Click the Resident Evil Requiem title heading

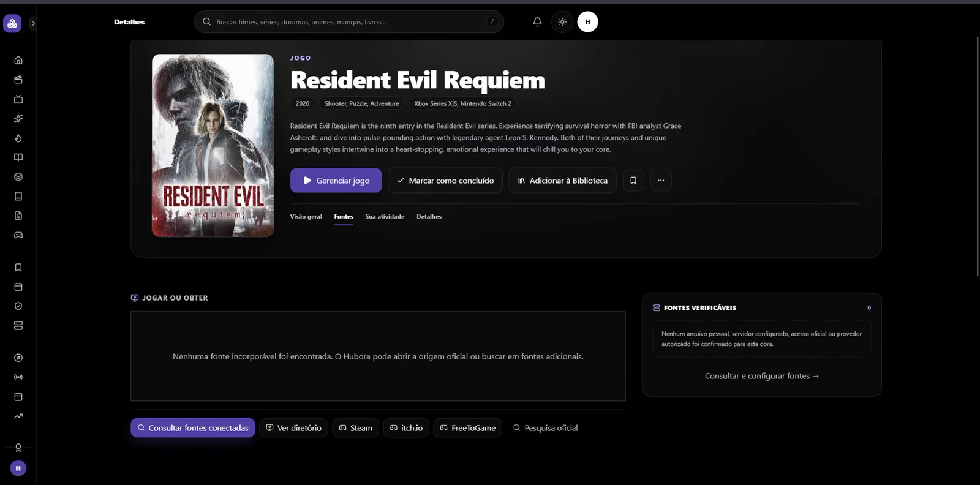tap(418, 80)
